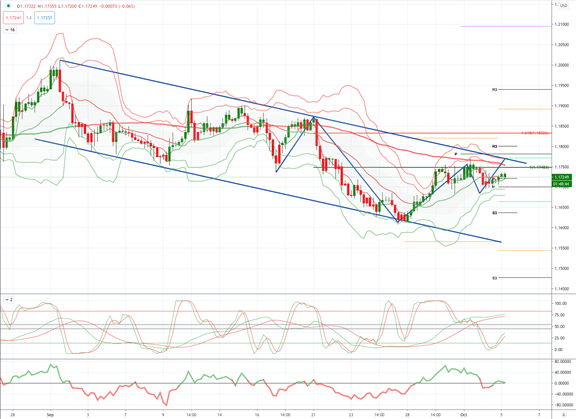Click the bottom S3 pivot level label
This screenshot has width=576, height=419.
click(494, 278)
